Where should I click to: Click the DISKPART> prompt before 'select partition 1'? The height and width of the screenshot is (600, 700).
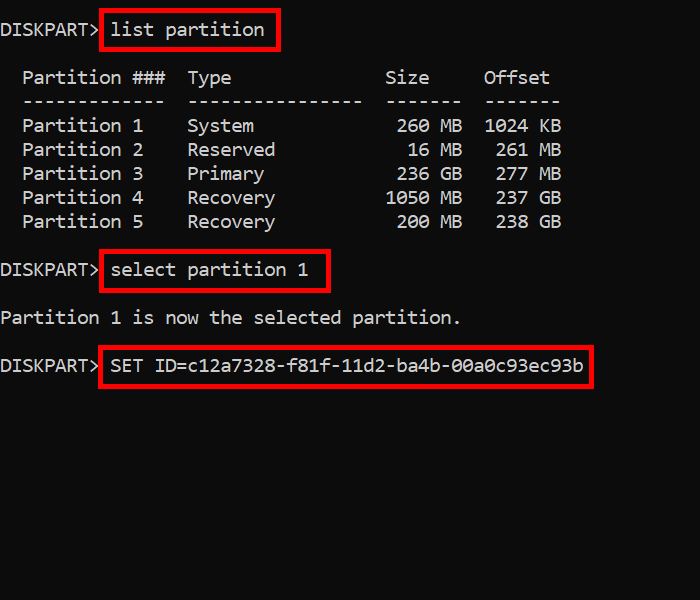[49, 270]
